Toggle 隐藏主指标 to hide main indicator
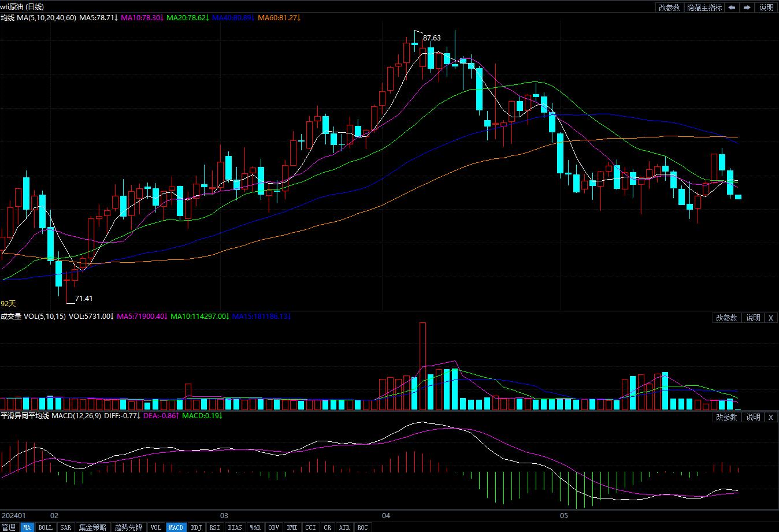This screenshot has width=779, height=532. 704,8
